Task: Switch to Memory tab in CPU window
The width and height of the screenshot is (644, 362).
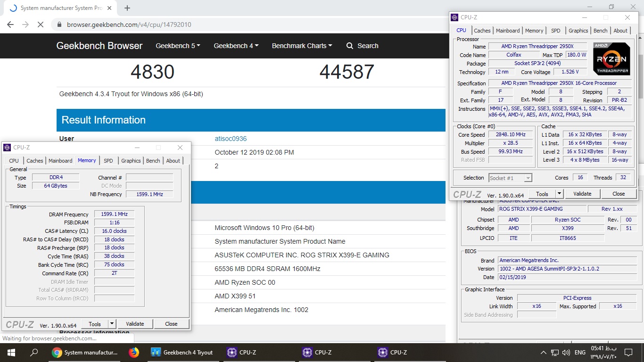Action: coord(534,31)
